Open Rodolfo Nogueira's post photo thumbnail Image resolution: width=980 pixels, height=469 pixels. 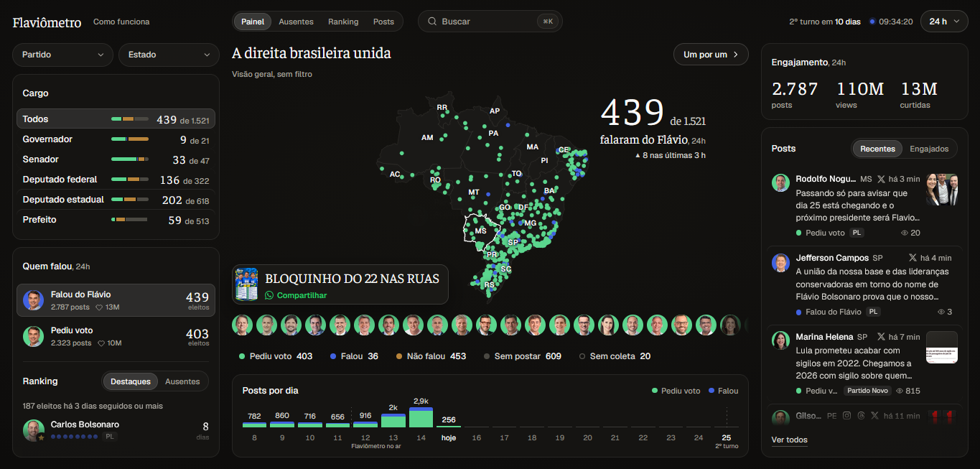click(942, 190)
